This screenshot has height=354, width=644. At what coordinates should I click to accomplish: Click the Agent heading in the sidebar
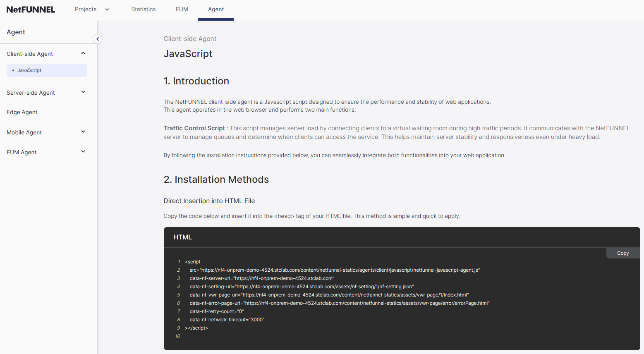pos(15,32)
